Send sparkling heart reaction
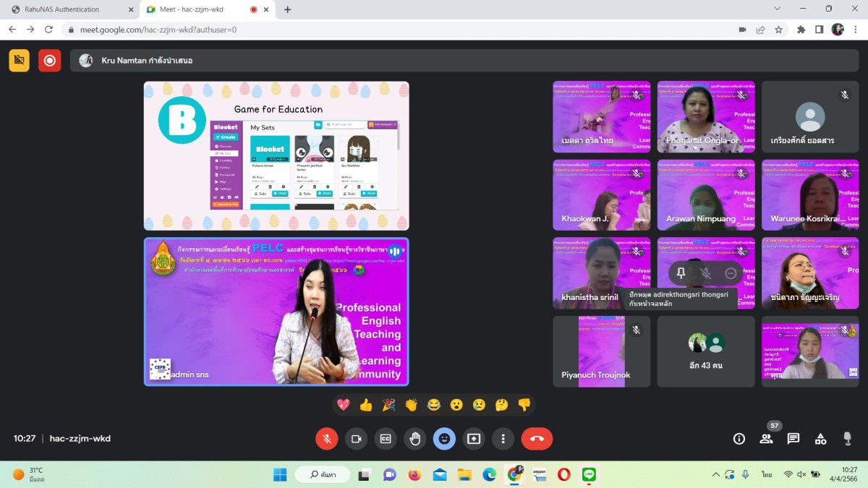 pos(344,405)
